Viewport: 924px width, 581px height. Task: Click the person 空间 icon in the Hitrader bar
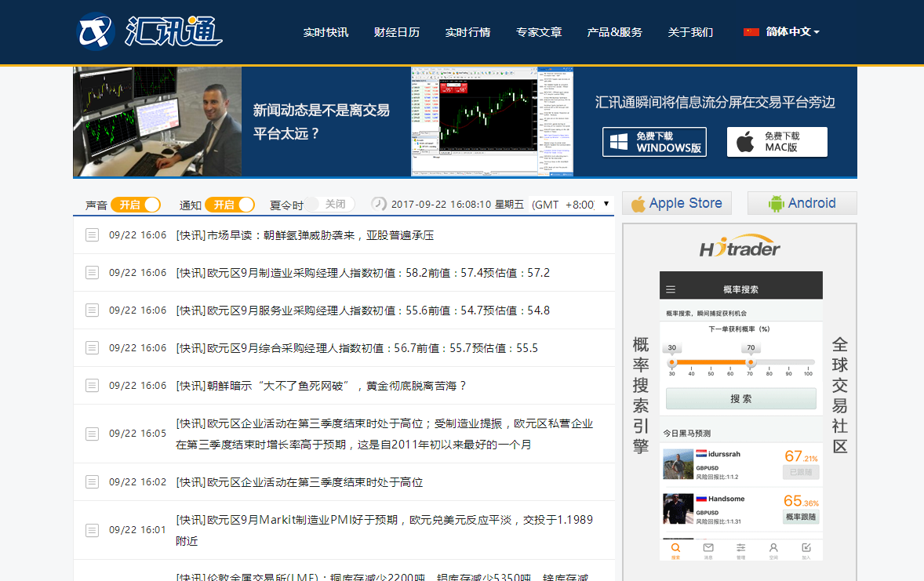[773, 549]
